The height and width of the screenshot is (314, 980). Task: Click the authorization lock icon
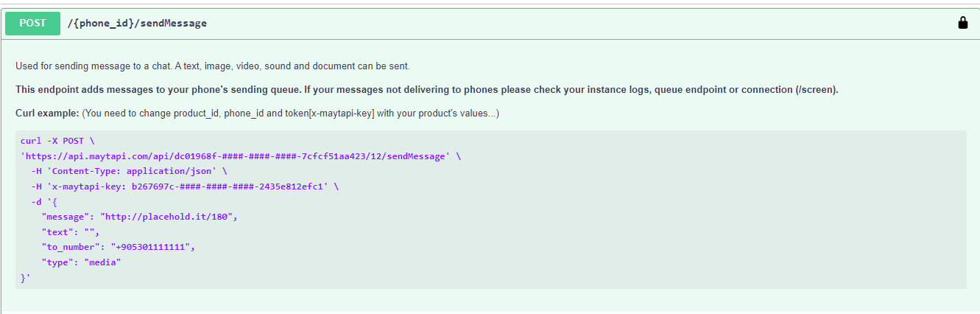(962, 23)
